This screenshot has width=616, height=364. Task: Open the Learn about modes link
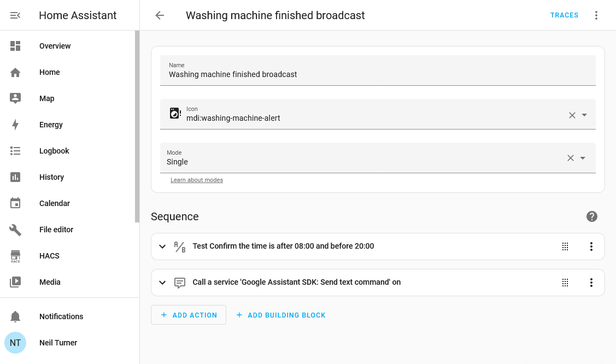coord(196,180)
